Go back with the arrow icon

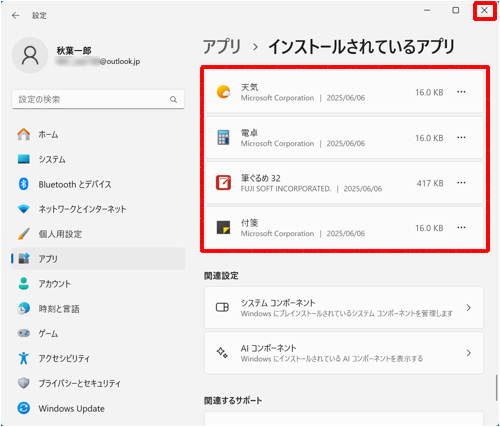click(x=16, y=16)
